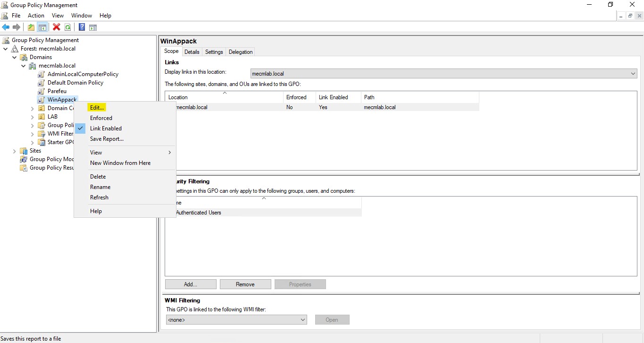The image size is (644, 343).
Task: Click the Refresh toolbar icon
Action: click(x=68, y=27)
